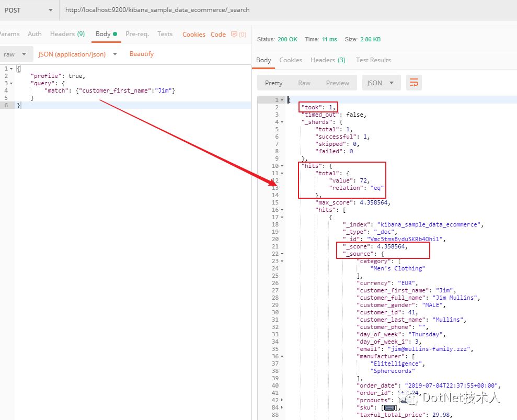Screen dimensions: 517x420
Task: Open the request Tests tab
Action: click(x=165, y=34)
